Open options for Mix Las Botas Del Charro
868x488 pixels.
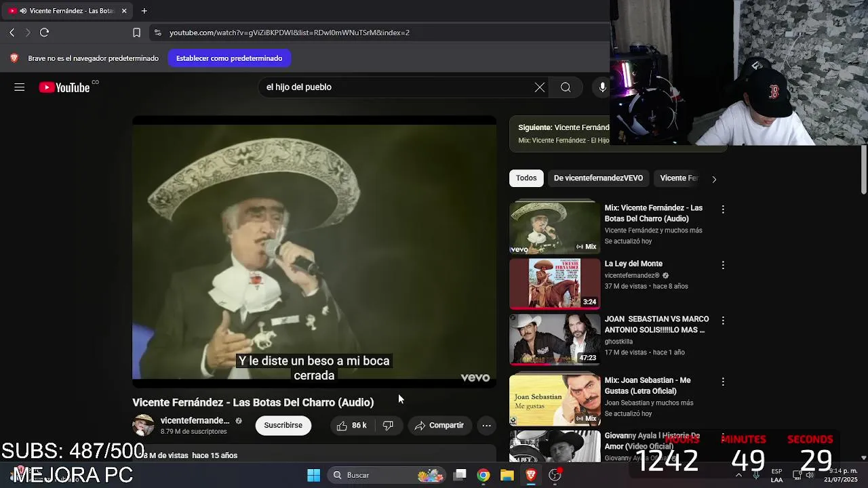point(723,209)
